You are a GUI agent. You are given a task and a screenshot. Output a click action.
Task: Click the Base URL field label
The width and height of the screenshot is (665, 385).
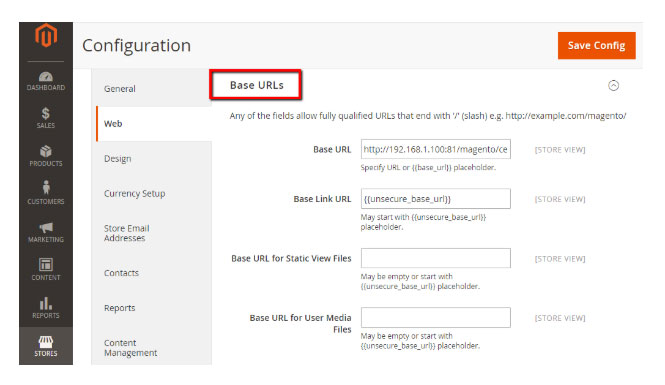[x=332, y=150]
